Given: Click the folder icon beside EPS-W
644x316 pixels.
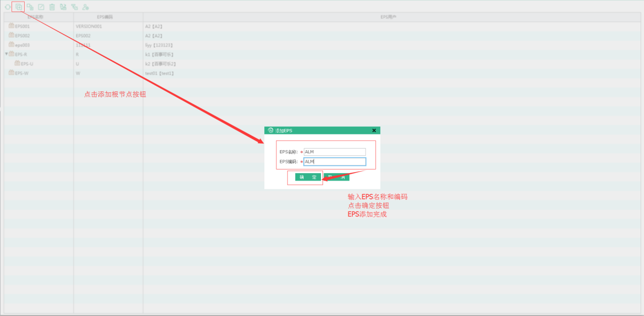Looking at the screenshot, I should 12,73.
